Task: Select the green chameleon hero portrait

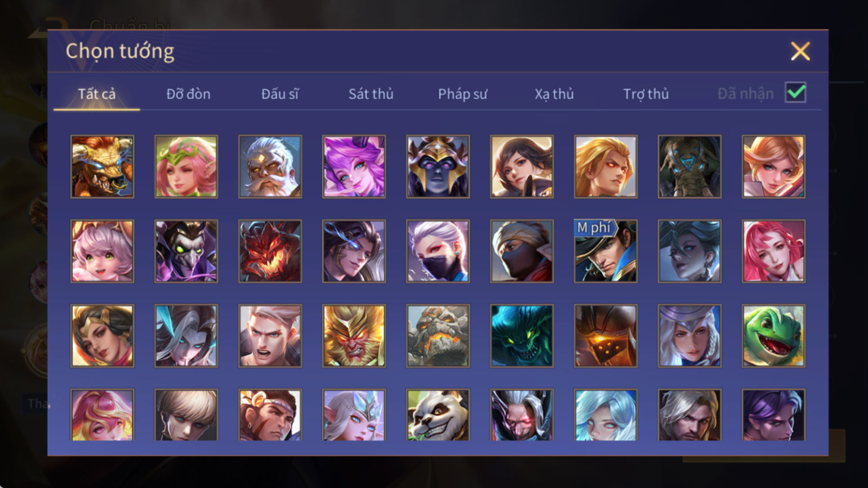Action: 773,336
